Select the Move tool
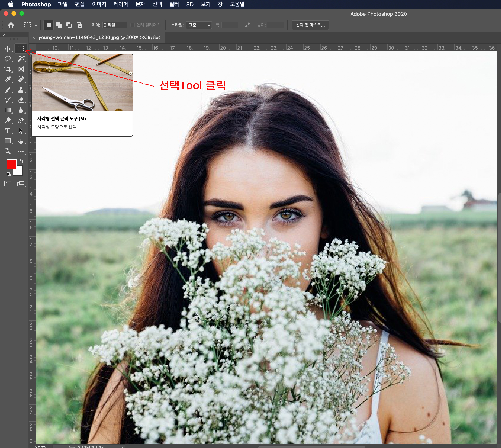This screenshot has height=448, width=501. (x=8, y=49)
